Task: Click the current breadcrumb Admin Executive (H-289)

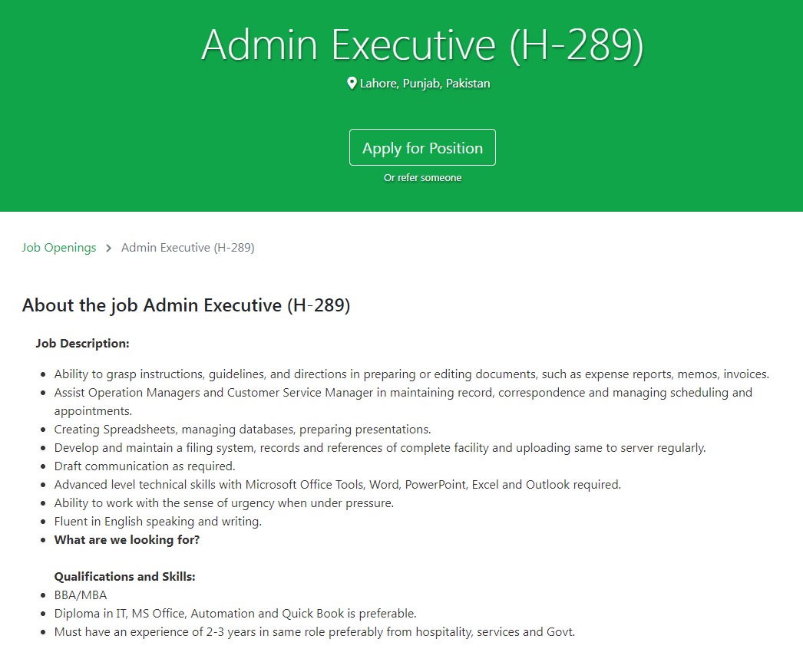Action: coord(188,248)
